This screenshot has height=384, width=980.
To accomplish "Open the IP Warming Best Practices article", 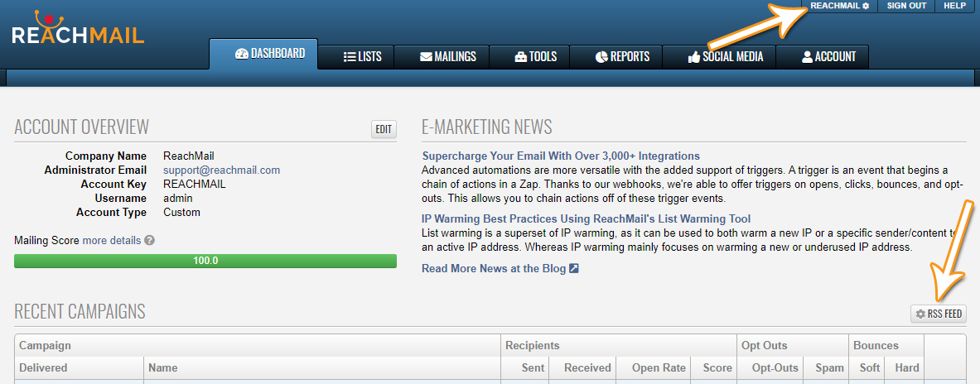I will 586,219.
